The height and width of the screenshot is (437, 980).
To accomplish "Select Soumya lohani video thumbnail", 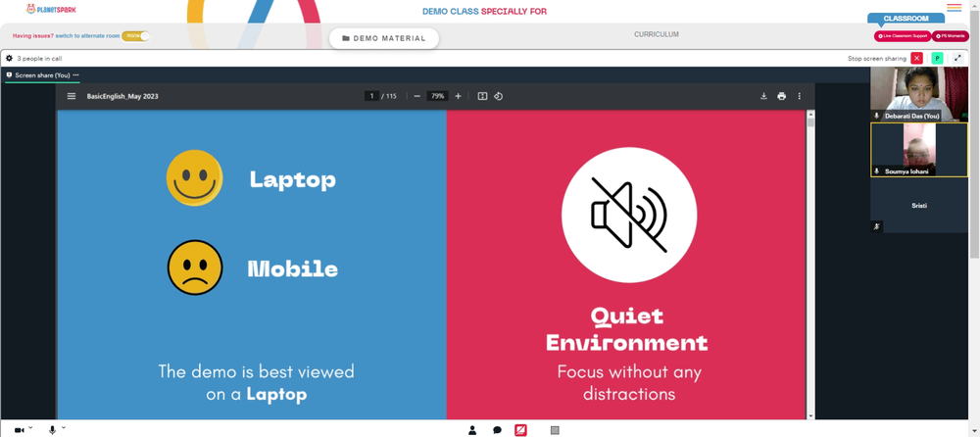I will 919,149.
